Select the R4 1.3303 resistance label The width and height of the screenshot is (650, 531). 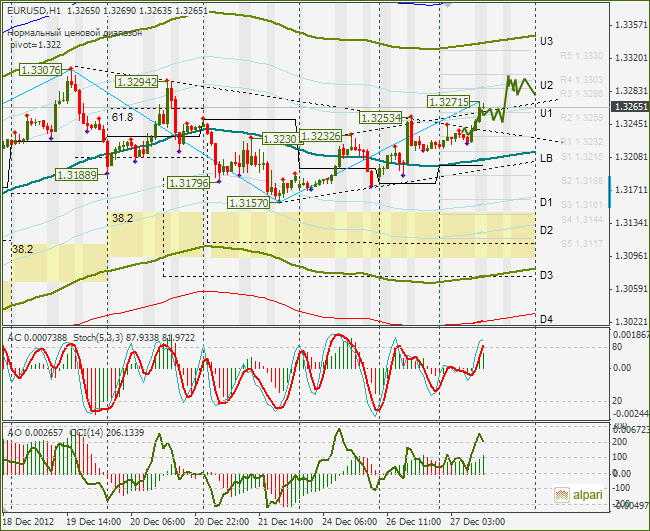(582, 80)
